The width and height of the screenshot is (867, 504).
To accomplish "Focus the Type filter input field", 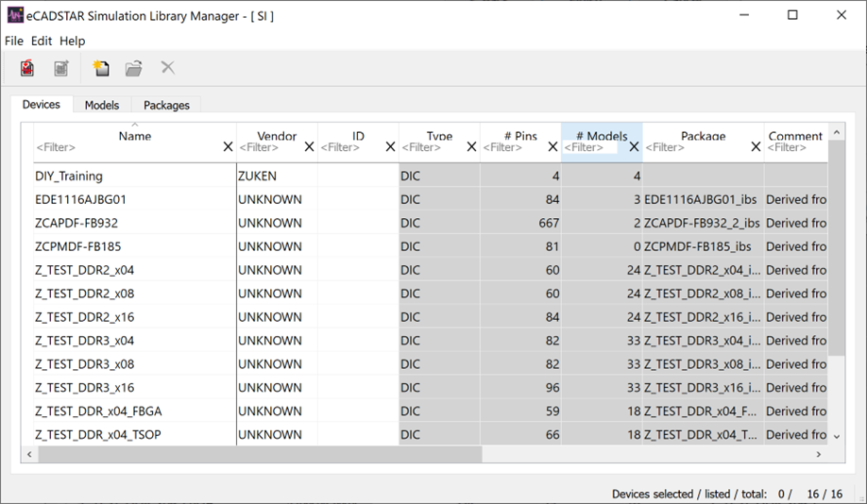I will pos(433,147).
